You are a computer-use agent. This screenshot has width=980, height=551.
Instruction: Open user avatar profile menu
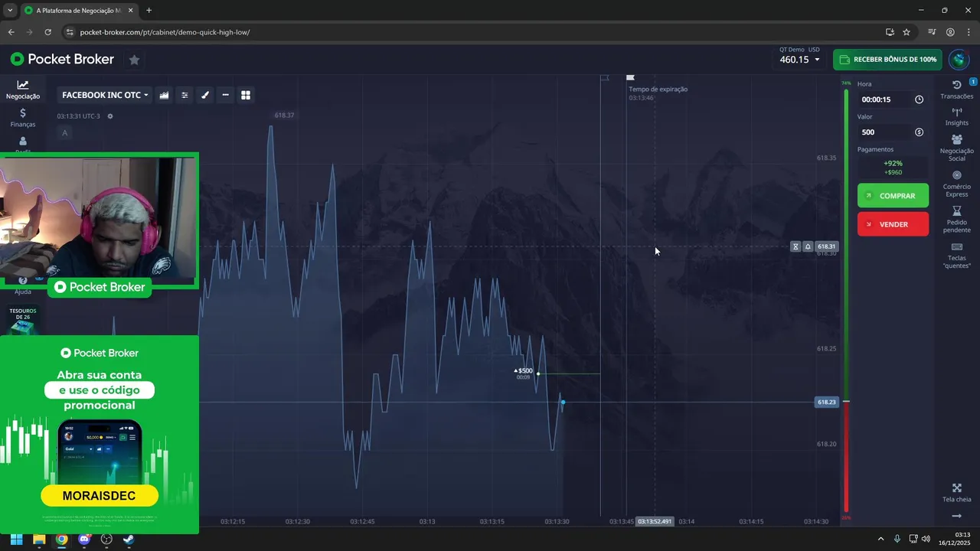pyautogui.click(x=959, y=60)
